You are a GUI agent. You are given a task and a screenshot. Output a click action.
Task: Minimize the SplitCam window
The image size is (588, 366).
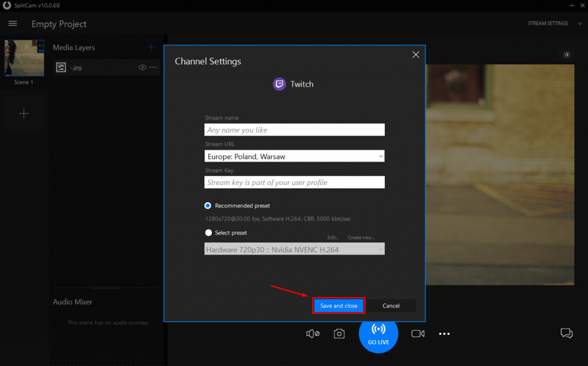coord(571,5)
